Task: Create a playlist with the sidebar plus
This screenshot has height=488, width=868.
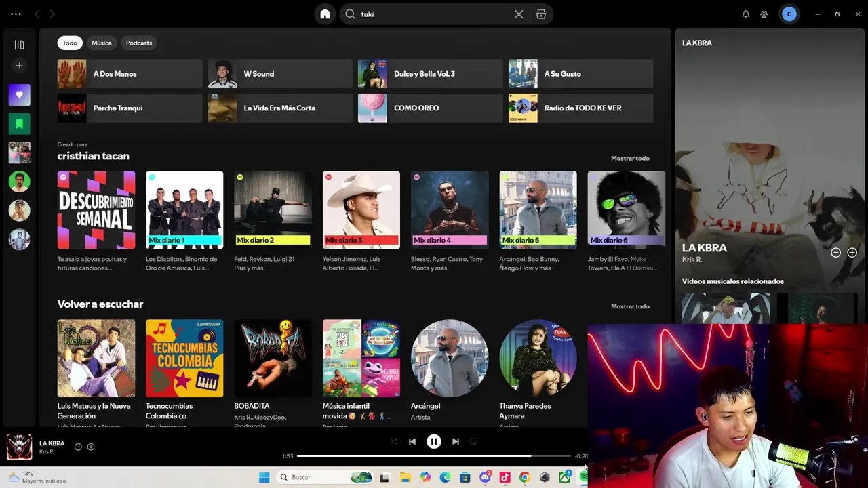Action: point(19,66)
